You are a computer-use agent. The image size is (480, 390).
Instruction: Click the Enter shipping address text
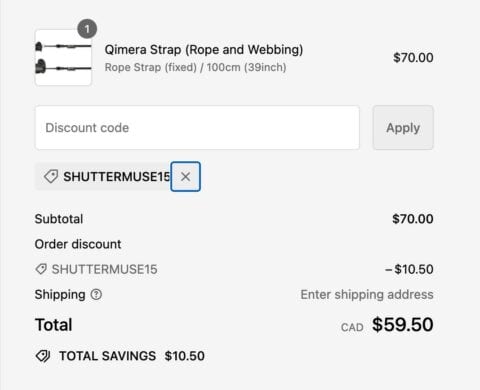point(367,295)
